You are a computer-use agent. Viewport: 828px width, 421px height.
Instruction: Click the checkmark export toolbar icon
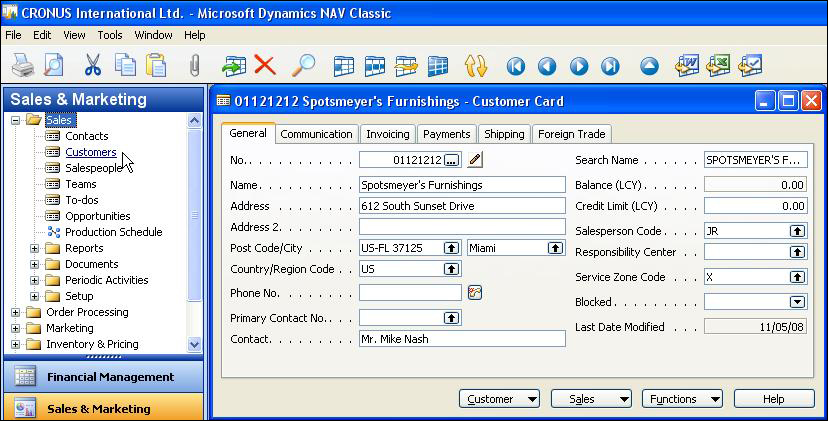click(750, 66)
